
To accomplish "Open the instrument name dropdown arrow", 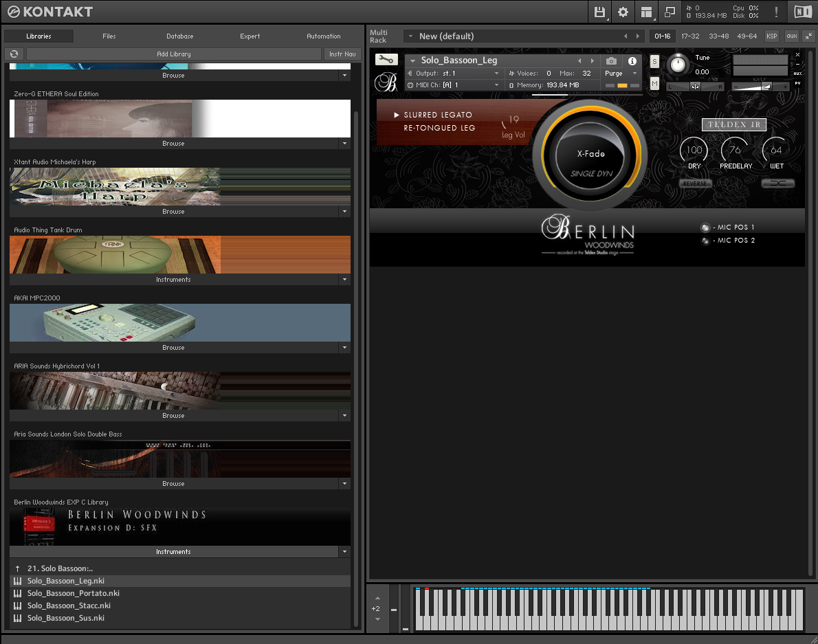I will pos(412,61).
